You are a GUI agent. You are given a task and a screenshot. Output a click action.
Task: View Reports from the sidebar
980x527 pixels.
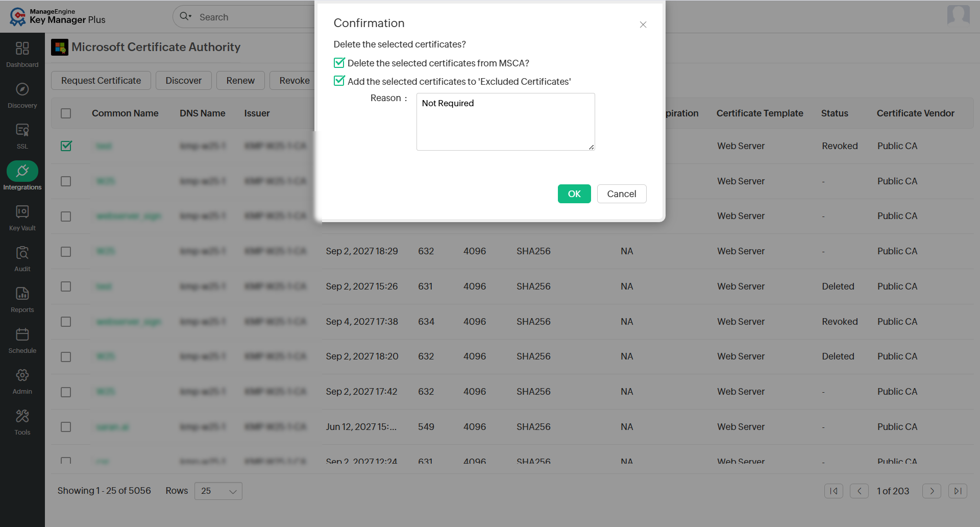tap(22, 294)
